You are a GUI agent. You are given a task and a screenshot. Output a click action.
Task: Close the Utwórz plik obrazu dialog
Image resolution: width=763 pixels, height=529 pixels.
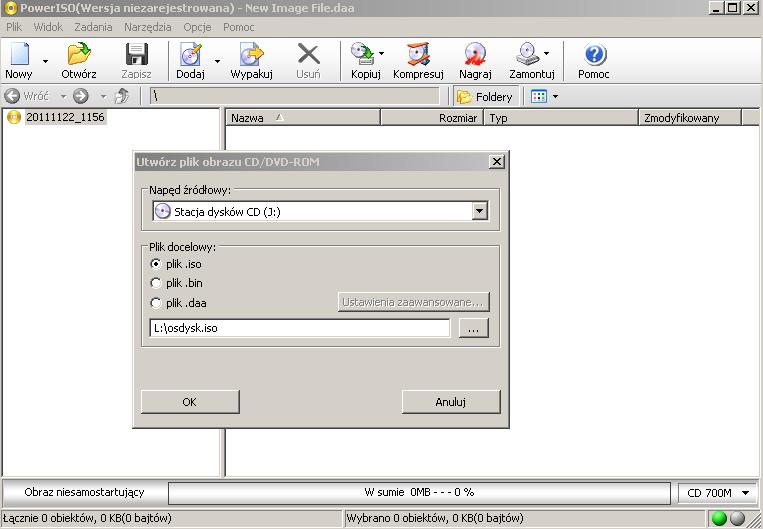(496, 162)
